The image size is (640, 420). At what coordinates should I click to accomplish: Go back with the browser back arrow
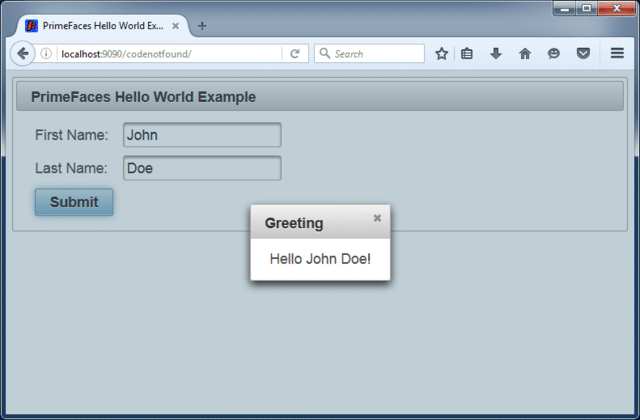click(22, 53)
